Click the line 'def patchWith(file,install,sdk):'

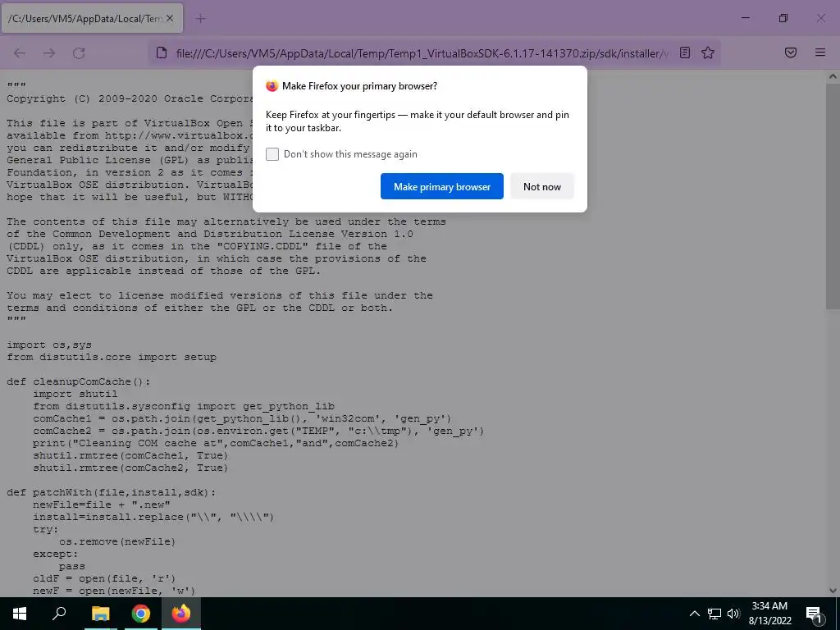[x=112, y=492]
